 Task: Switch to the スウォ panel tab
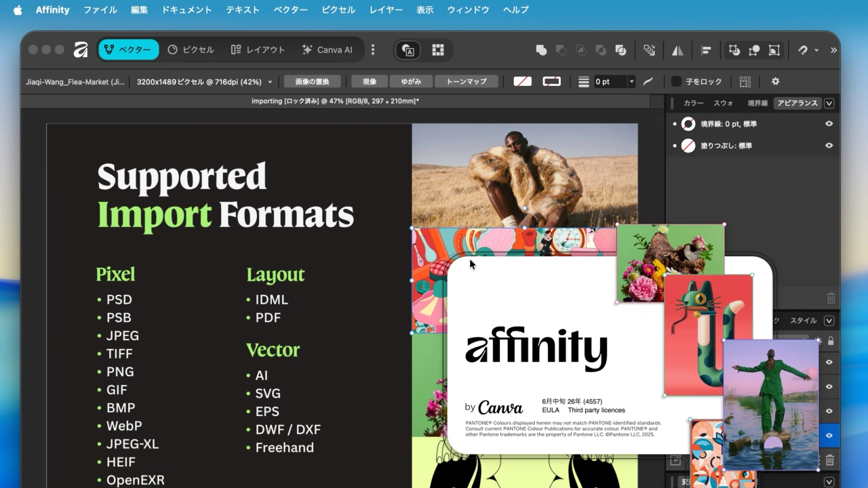click(x=724, y=103)
